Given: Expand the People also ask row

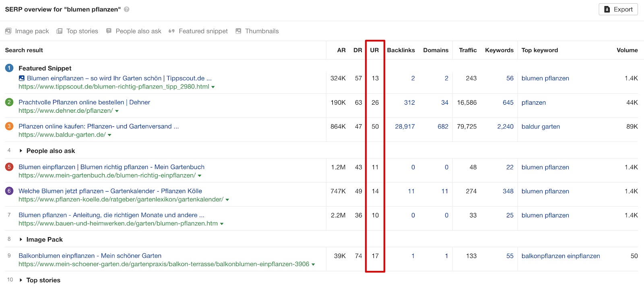Looking at the screenshot, I should 21,151.
